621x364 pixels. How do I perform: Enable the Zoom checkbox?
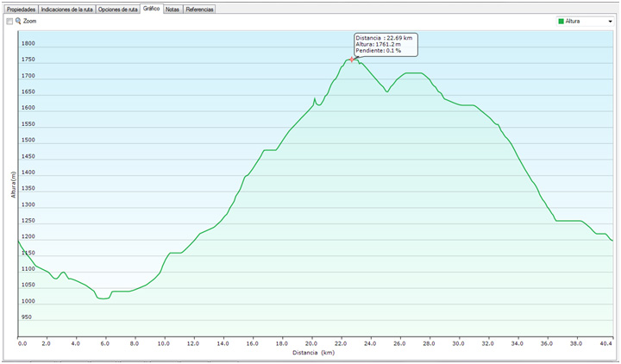tap(9, 21)
